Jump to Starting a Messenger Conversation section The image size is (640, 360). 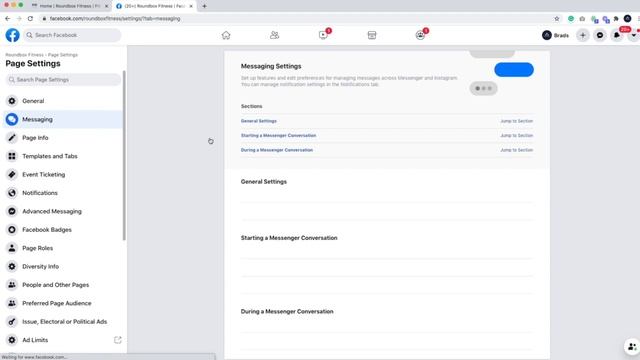[x=516, y=135]
